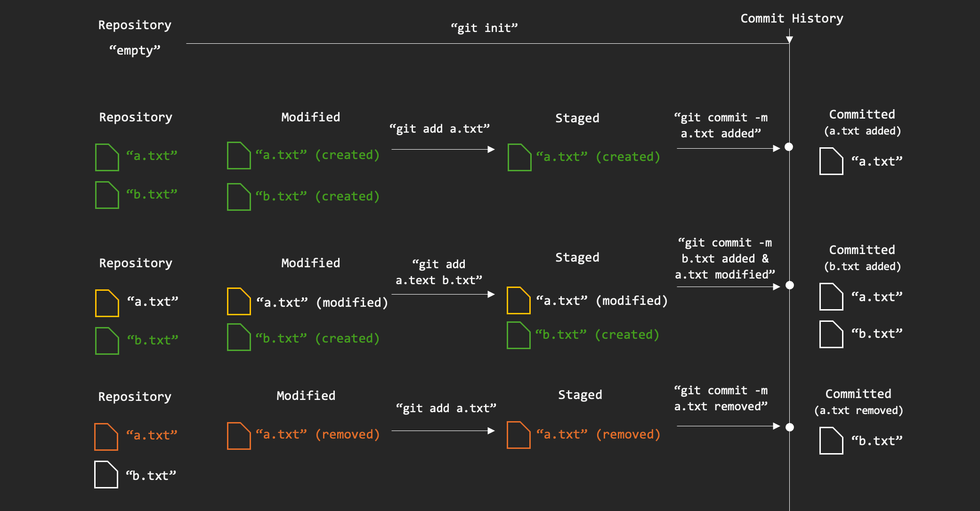980x511 pixels.
Task: Click the "git init" command label
Action: pos(484,28)
